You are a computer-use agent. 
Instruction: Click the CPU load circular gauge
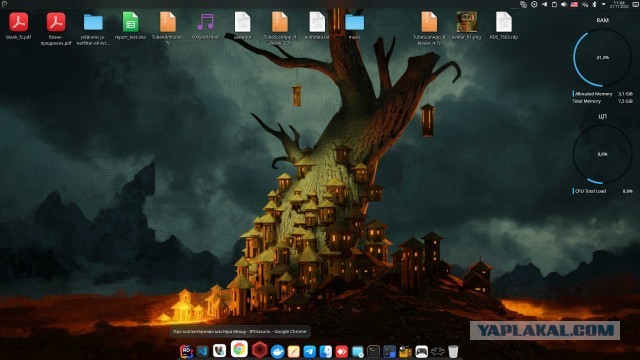(x=602, y=154)
